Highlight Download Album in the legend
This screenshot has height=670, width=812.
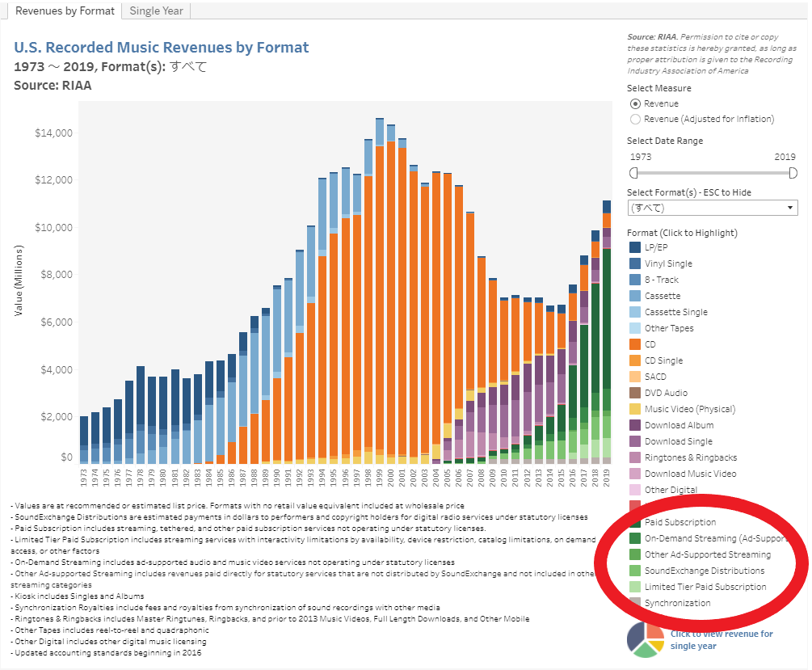[x=679, y=425]
